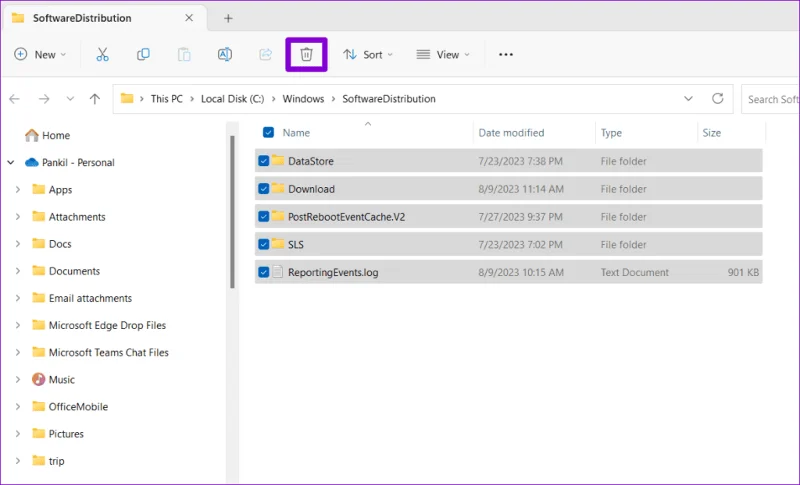
Task: Sort by Type column header
Action: pos(611,133)
